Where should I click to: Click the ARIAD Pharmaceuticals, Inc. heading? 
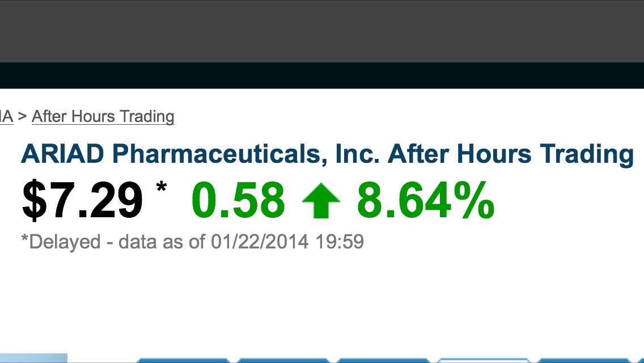pos(327,154)
